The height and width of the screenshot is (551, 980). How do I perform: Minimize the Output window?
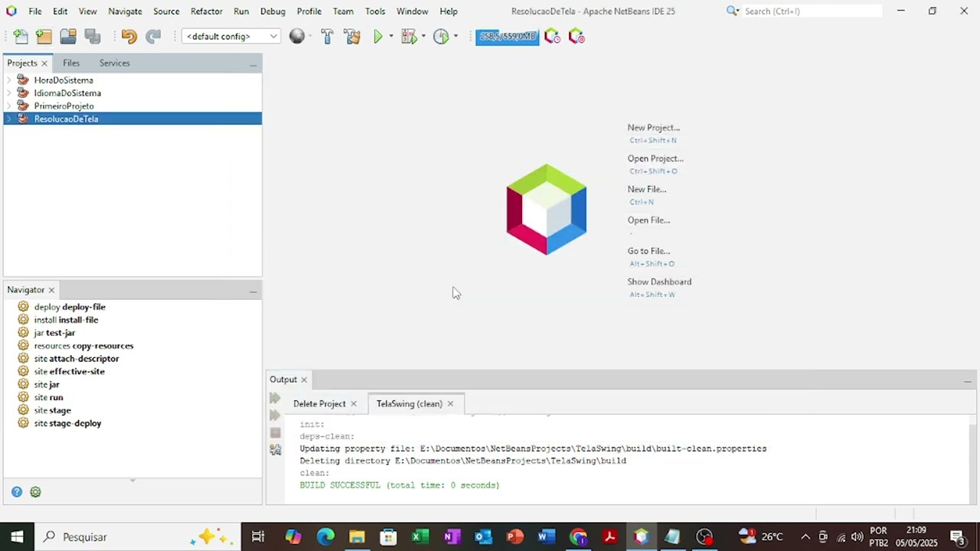(968, 380)
